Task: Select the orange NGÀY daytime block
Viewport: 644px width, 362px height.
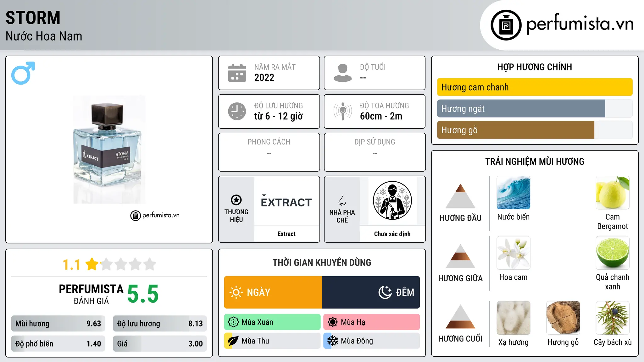Action: (x=273, y=292)
